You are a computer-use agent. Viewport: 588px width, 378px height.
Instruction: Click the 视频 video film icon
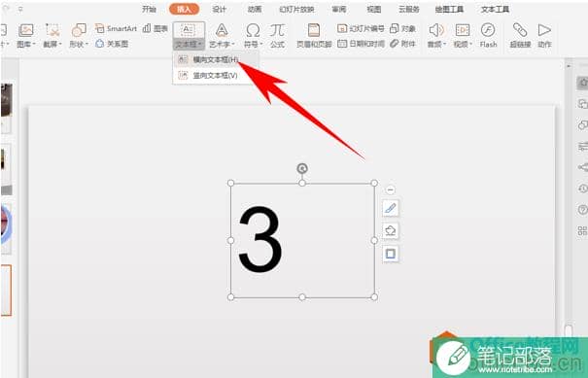(x=463, y=30)
